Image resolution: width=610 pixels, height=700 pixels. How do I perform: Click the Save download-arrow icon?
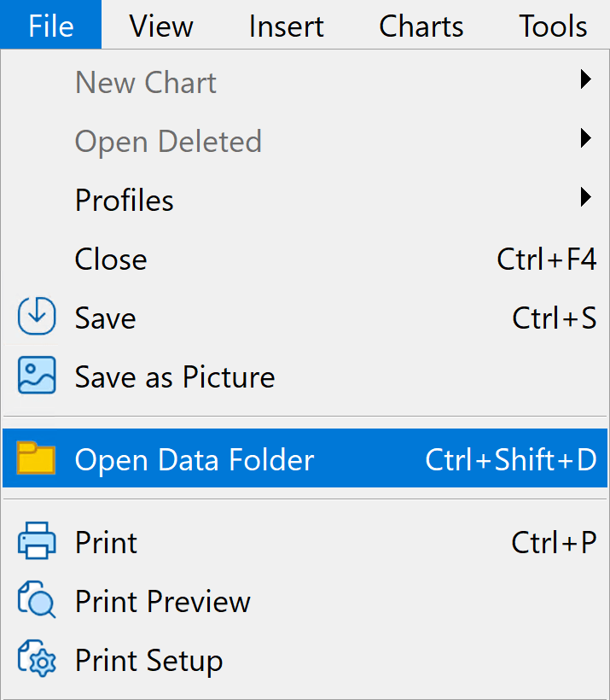(37, 316)
